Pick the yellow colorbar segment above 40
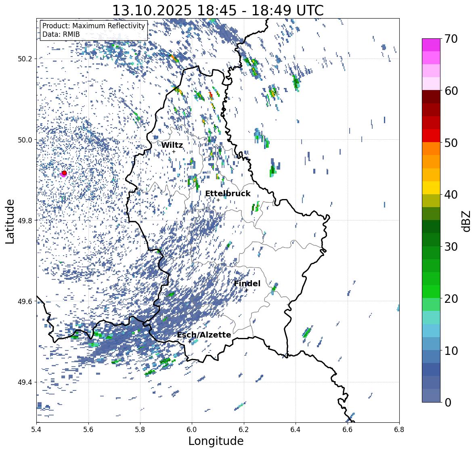 pos(431,188)
